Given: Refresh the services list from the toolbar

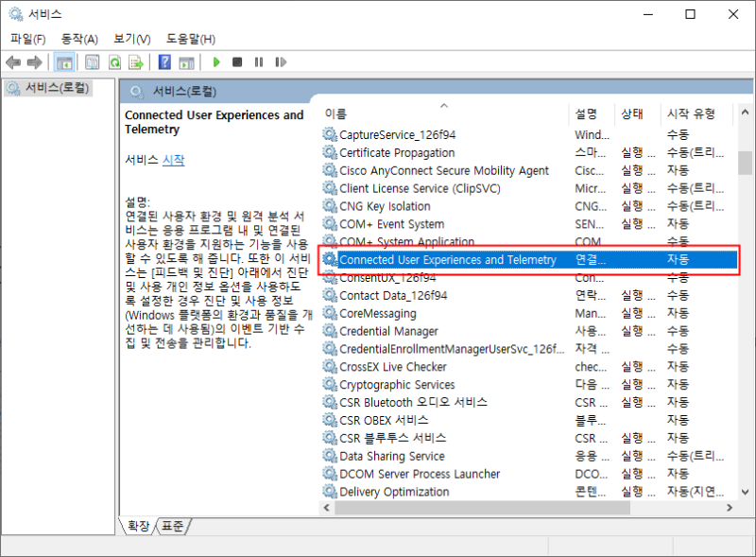Looking at the screenshot, I should point(114,62).
